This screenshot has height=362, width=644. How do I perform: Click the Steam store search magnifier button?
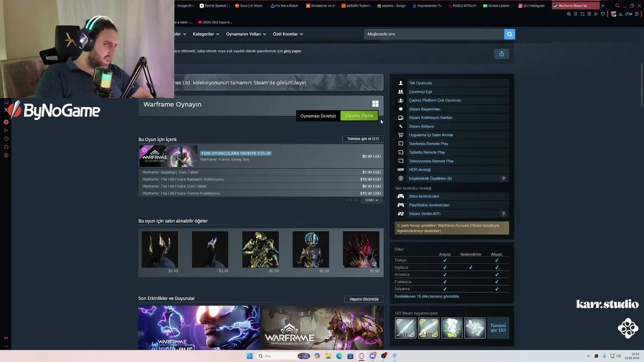[509, 34]
